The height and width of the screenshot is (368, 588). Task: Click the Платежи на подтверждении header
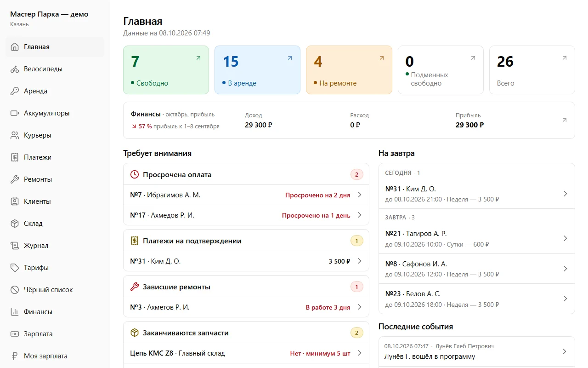click(246, 241)
